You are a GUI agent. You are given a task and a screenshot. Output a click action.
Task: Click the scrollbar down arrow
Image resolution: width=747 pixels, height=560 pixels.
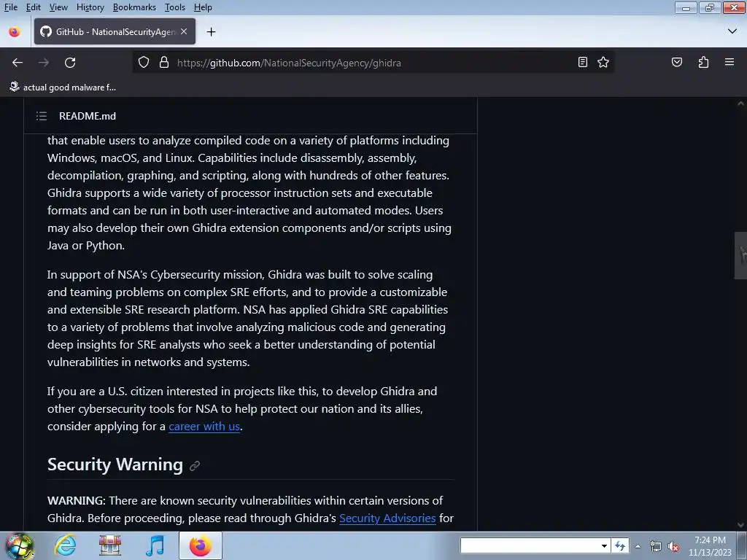740,525
